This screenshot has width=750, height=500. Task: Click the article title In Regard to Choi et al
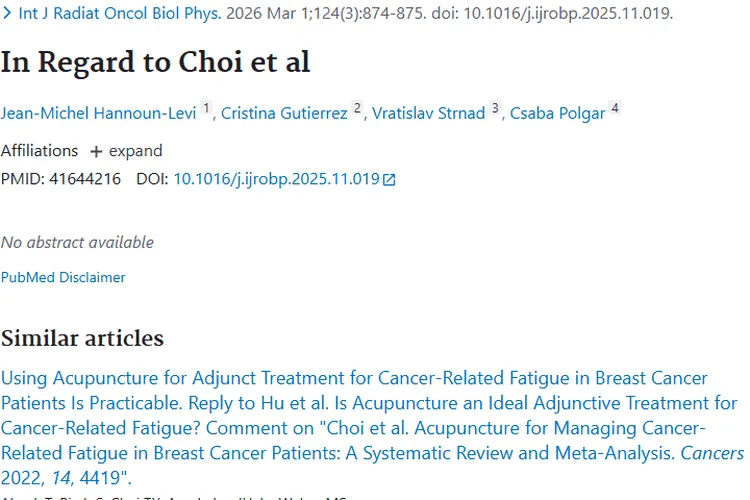pos(156,62)
